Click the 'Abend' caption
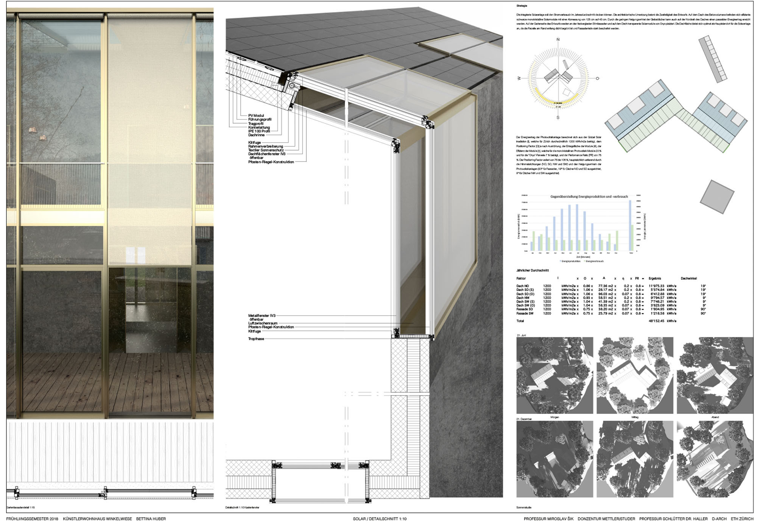Screen dimensions: 757x532 coord(715,417)
